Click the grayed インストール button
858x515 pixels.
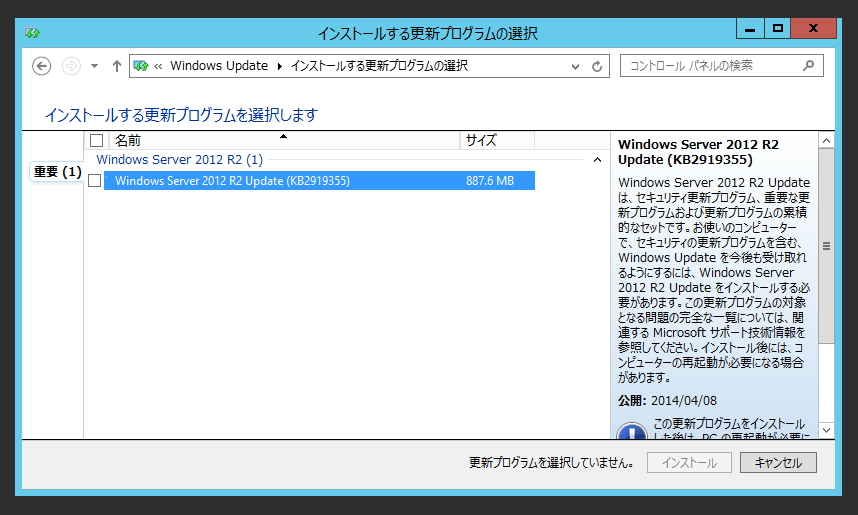689,462
